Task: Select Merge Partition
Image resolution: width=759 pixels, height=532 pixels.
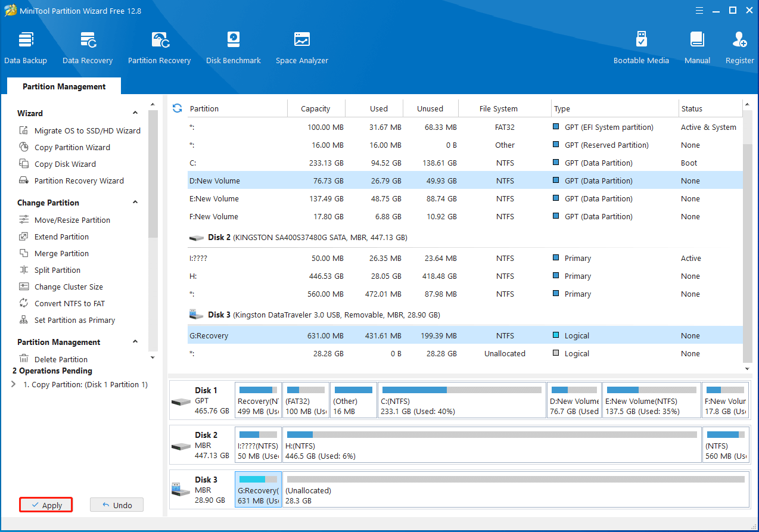Action: (x=54, y=253)
